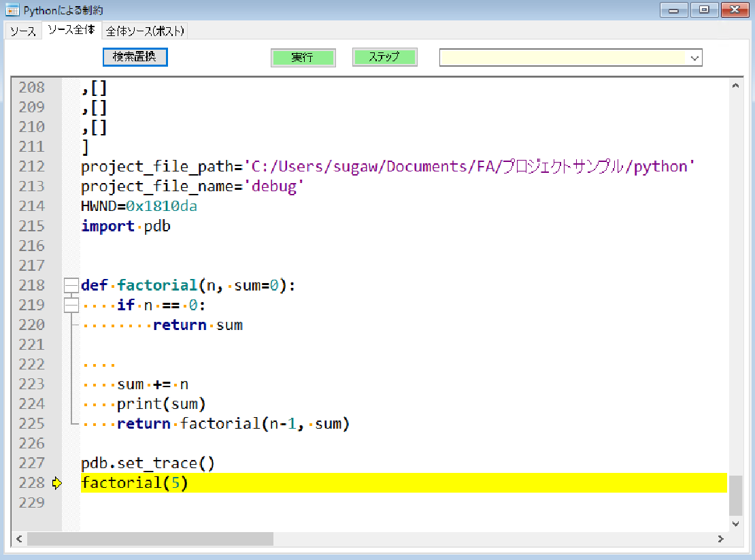Click the horizontal scrollbar track

[x=408, y=539]
